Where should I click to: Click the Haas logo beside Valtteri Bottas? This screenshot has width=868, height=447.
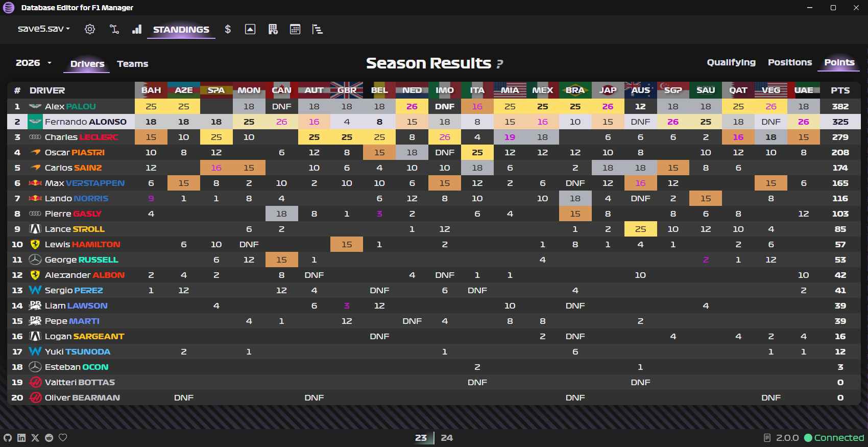point(35,382)
